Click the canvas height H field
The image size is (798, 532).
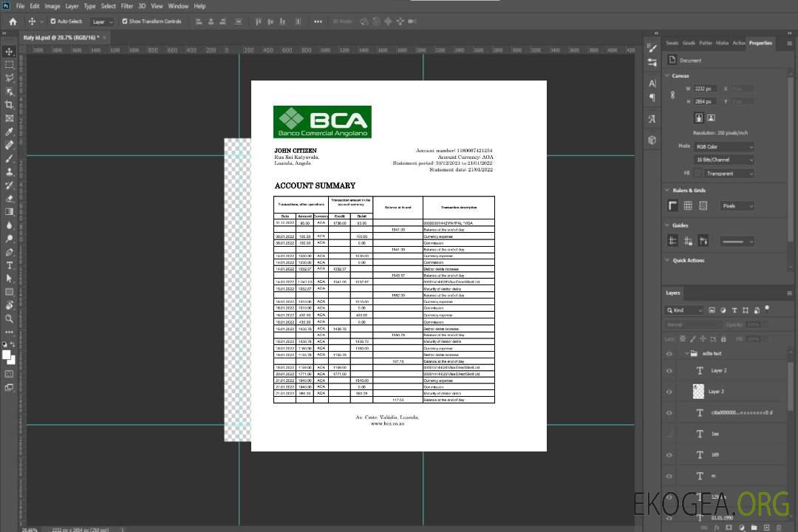coord(705,102)
